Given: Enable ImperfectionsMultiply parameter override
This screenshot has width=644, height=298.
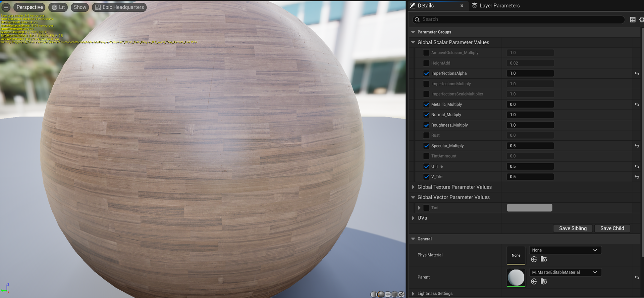Looking at the screenshot, I should pyautogui.click(x=426, y=84).
